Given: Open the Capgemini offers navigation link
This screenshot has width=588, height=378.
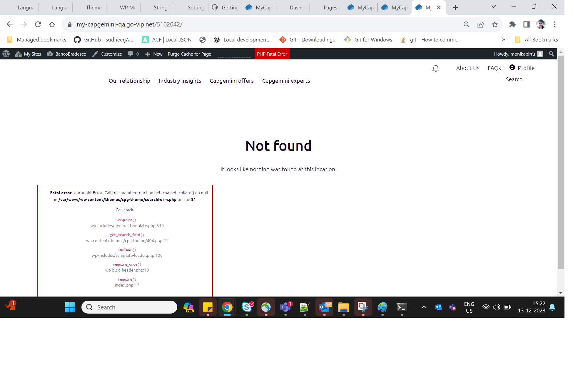Looking at the screenshot, I should tap(232, 81).
